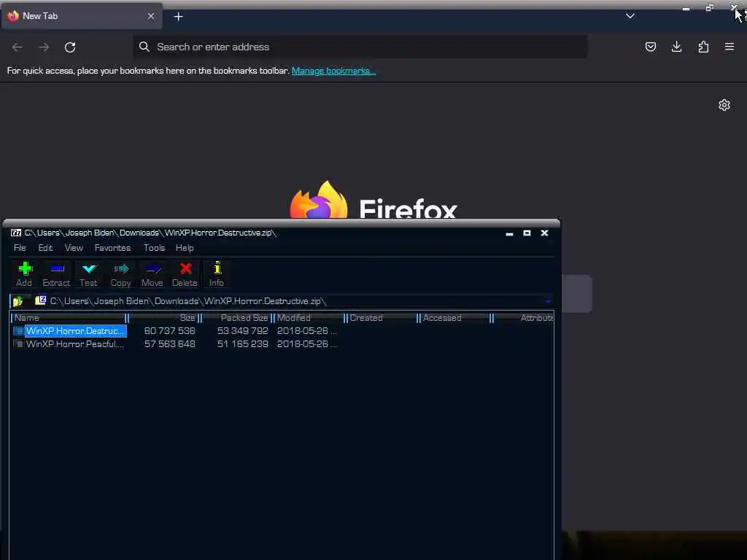Click packed size value 51 165 239
This screenshot has height=560, width=747.
coord(242,344)
